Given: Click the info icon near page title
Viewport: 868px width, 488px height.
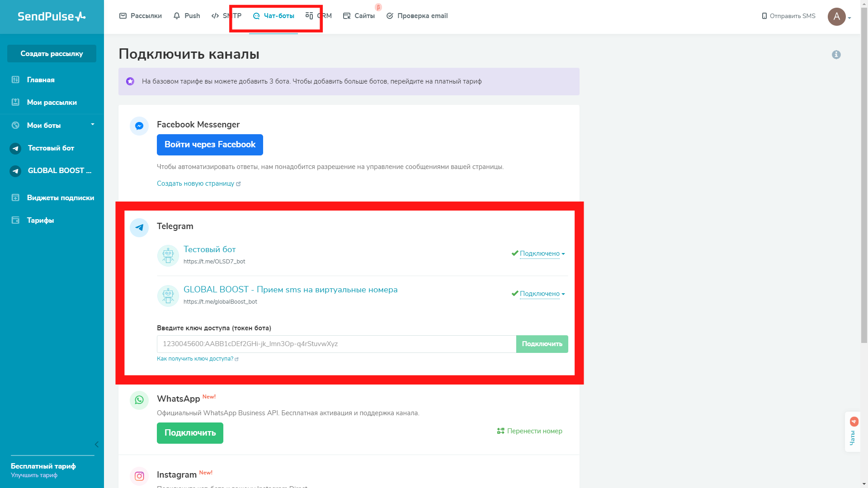Looking at the screenshot, I should pos(836,55).
